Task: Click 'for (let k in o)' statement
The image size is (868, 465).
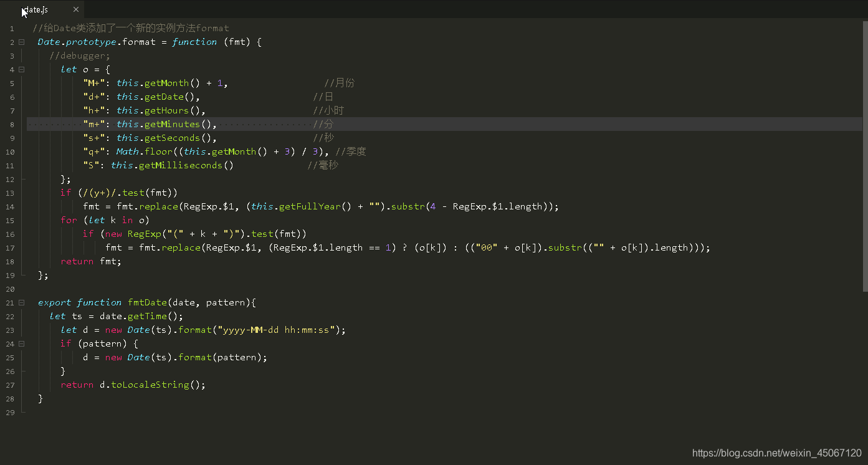Action: tap(105, 221)
